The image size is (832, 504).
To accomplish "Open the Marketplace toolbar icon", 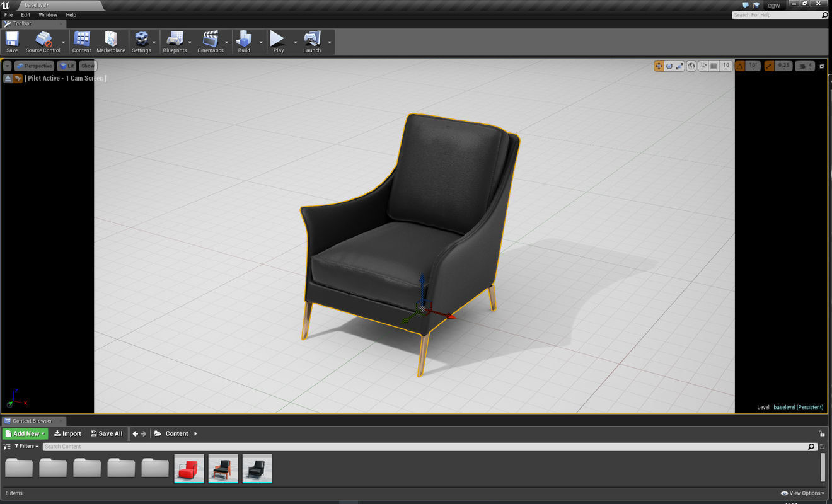I will click(x=111, y=41).
